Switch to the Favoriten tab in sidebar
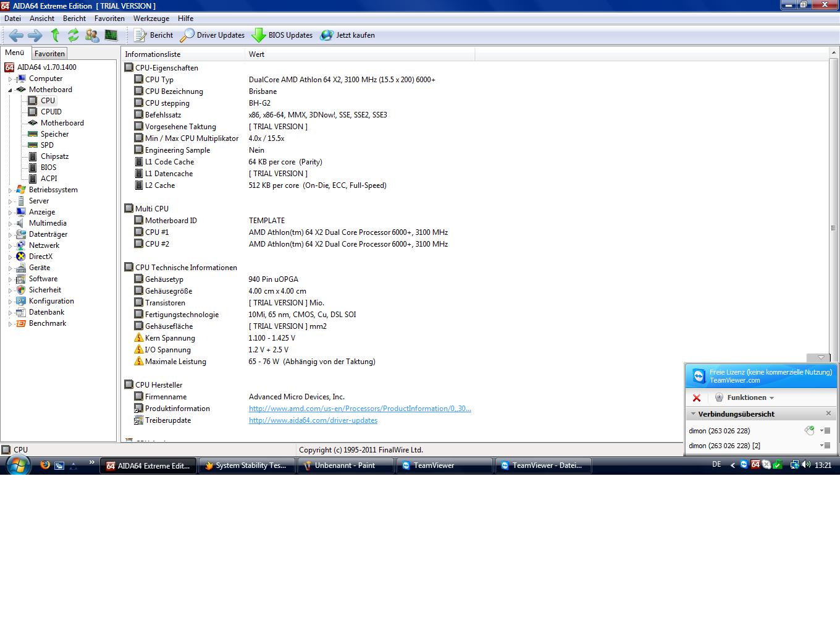 (49, 54)
